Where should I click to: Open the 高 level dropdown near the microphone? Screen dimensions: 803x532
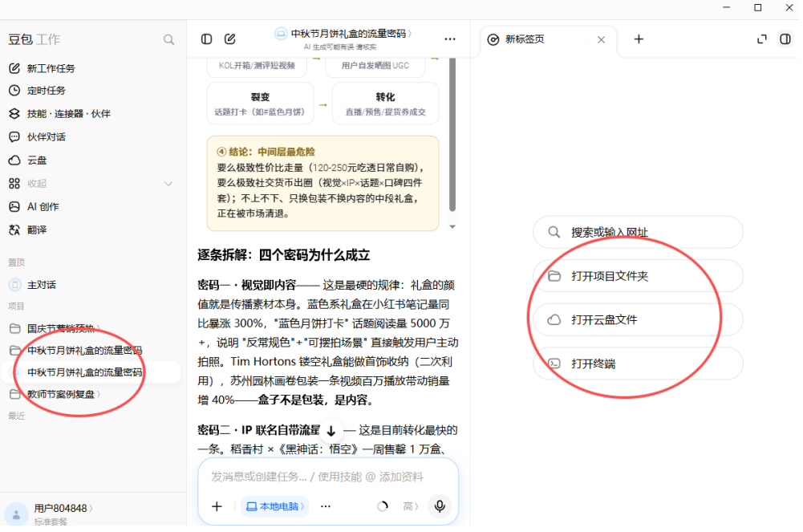[410, 506]
